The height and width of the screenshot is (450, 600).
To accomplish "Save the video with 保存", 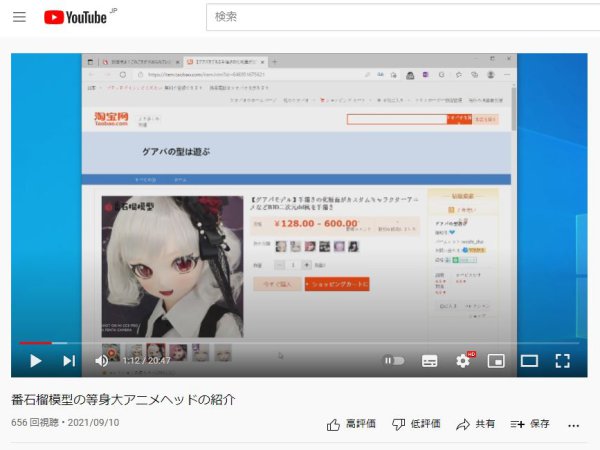I will point(530,424).
